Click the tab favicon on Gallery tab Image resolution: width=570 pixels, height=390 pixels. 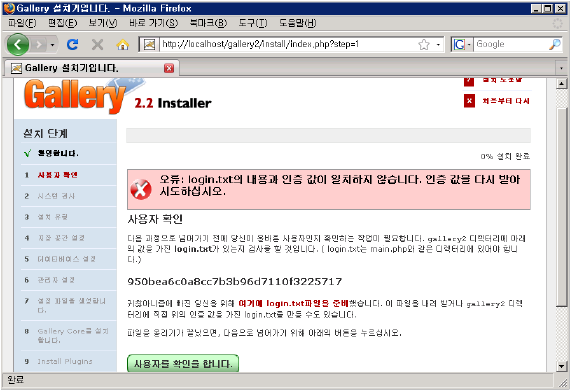[16, 68]
